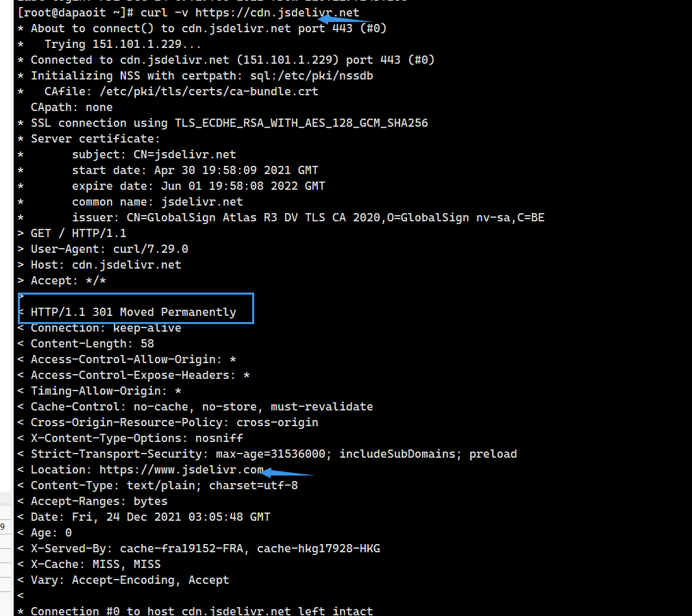
Task: Click the 'Server certificate:' line
Action: pyautogui.click(x=88, y=139)
